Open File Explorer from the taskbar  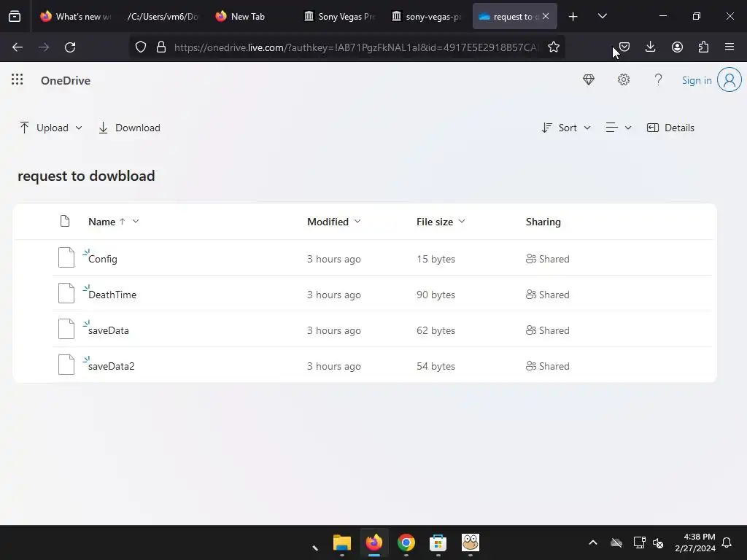[x=342, y=542]
